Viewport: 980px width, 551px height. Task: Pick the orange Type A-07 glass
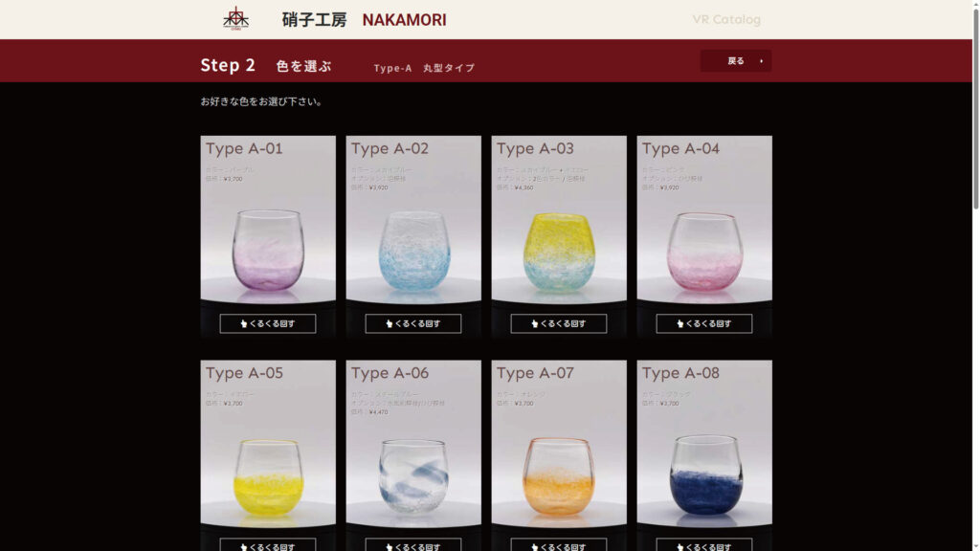[x=559, y=476]
